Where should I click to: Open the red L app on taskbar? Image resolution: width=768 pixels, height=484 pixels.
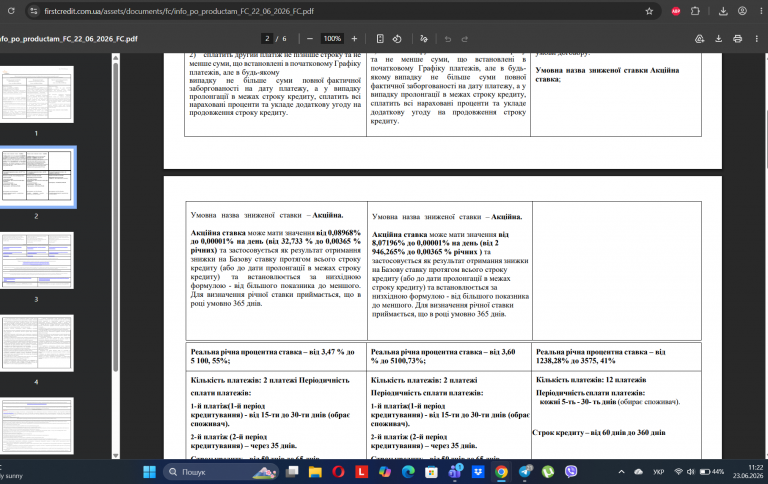click(x=361, y=472)
